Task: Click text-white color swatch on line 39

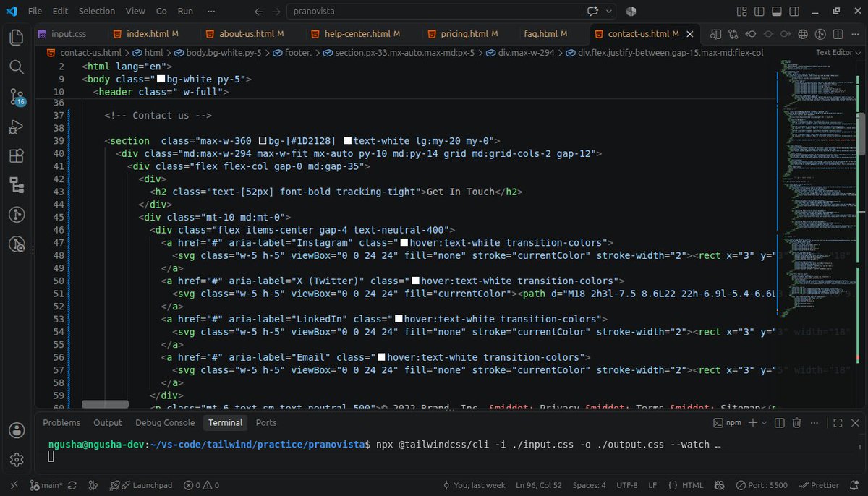Action: click(348, 141)
